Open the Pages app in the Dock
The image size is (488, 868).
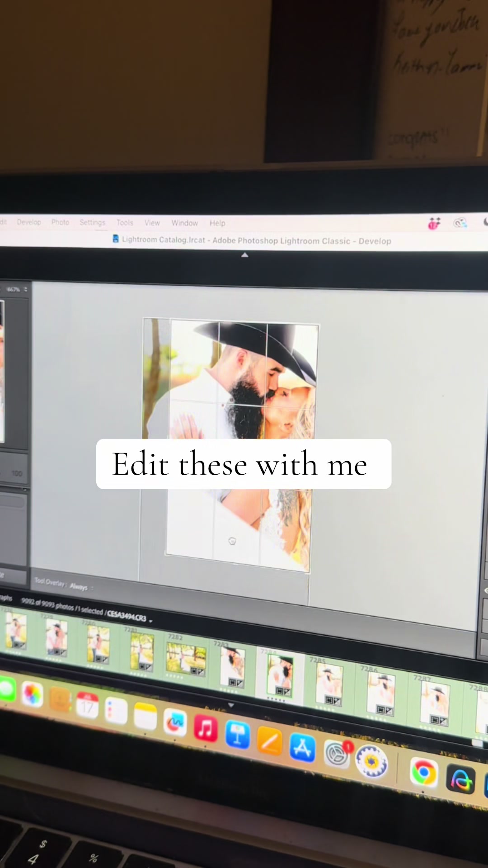270,741
